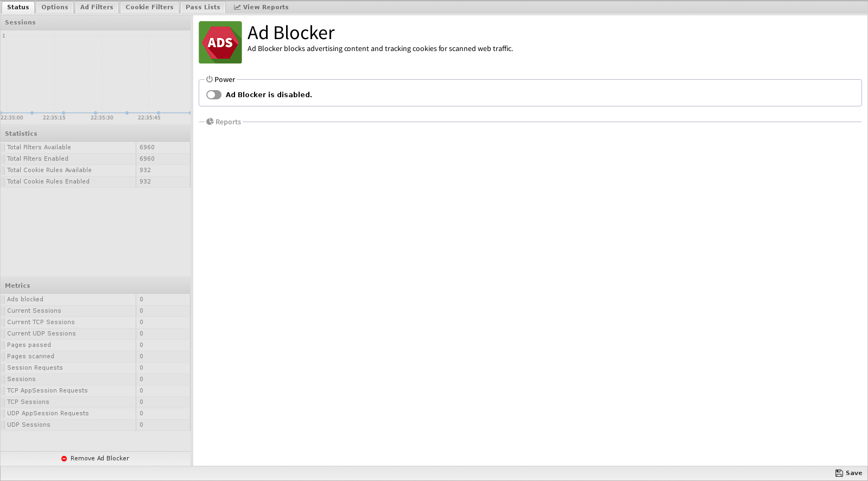The image size is (868, 481).
Task: Collapse the Statistics panel header
Action: (x=96, y=134)
